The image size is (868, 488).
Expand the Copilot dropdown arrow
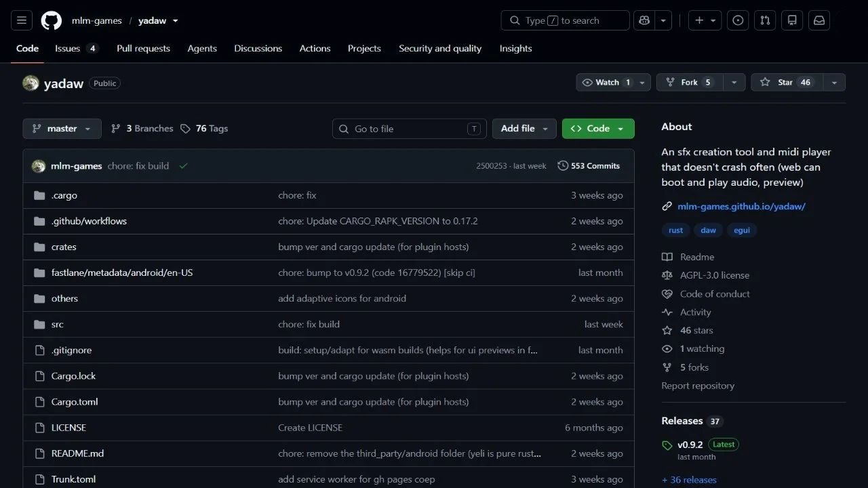pyautogui.click(x=664, y=20)
